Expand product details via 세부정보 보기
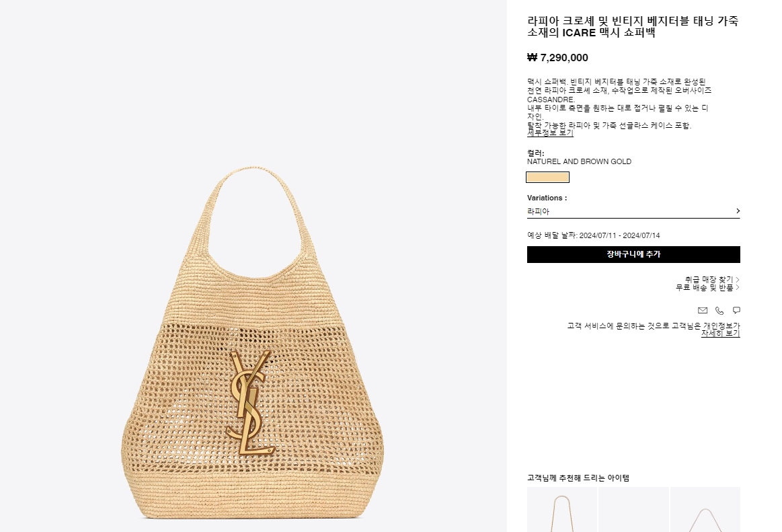The height and width of the screenshot is (532, 782). (x=550, y=133)
